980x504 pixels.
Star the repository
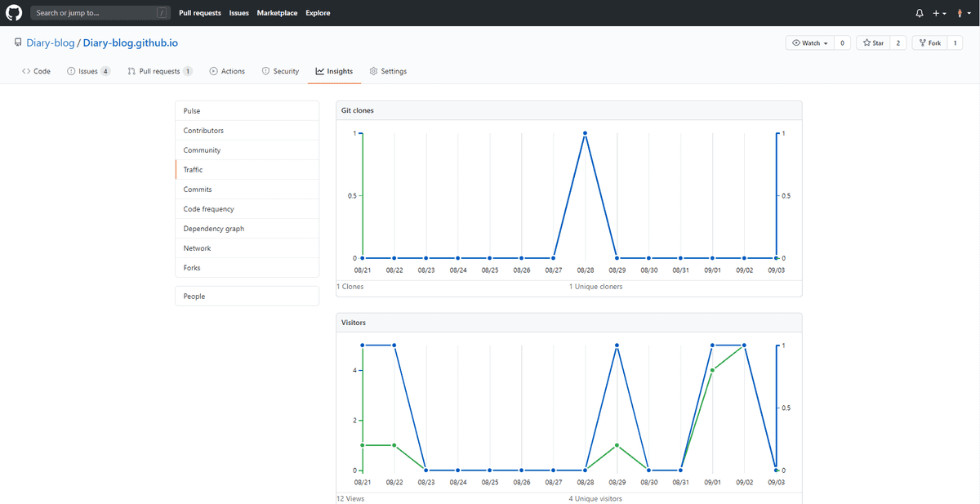(x=874, y=42)
